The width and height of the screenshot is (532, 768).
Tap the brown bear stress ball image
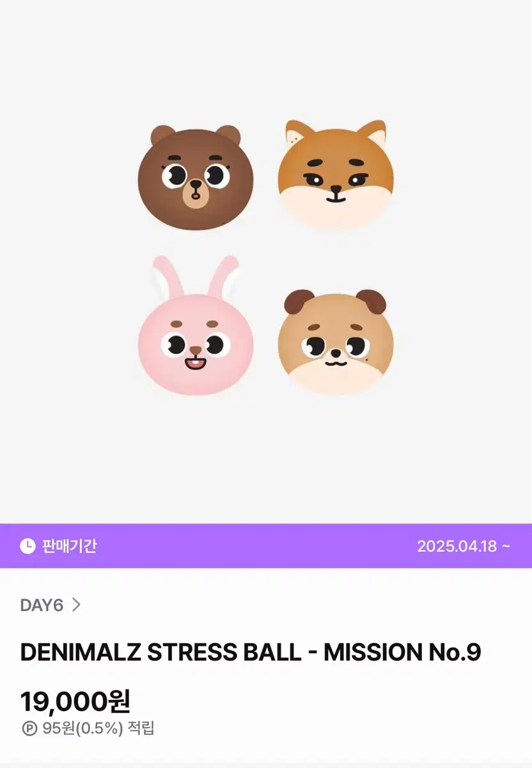click(196, 177)
